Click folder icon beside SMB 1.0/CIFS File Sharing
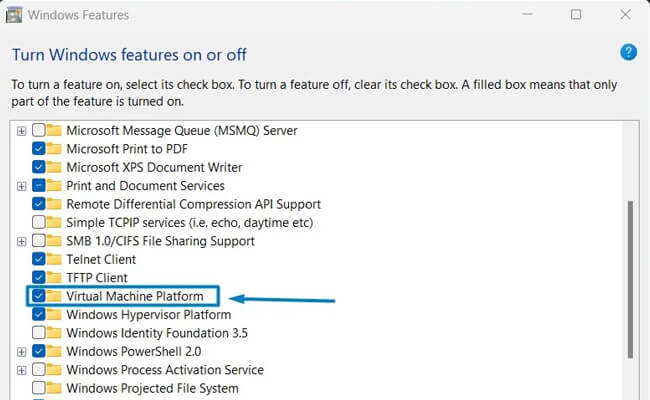The image size is (650, 400). pos(54,240)
